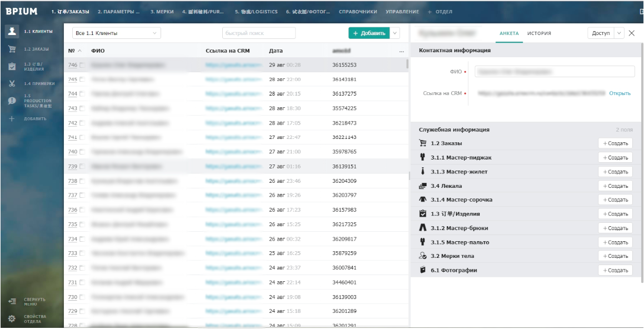
Task: Click the 3.1.2 Мастер-брюки trousers icon
Action: [x=423, y=227]
